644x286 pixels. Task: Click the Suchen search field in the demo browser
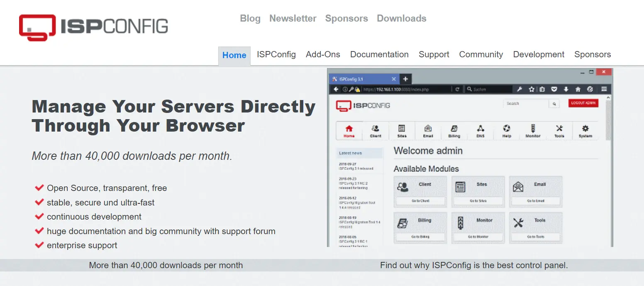pyautogui.click(x=488, y=89)
